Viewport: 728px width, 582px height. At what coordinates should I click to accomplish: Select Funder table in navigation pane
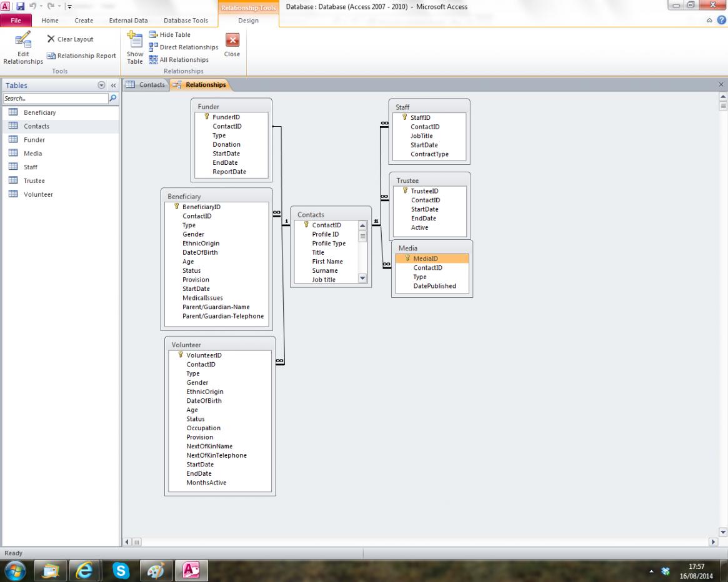pos(61,140)
